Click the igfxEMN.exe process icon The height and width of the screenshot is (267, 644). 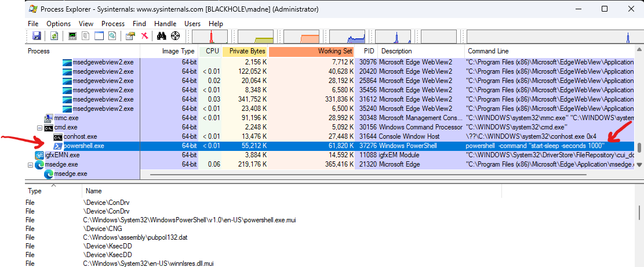[x=40, y=155]
